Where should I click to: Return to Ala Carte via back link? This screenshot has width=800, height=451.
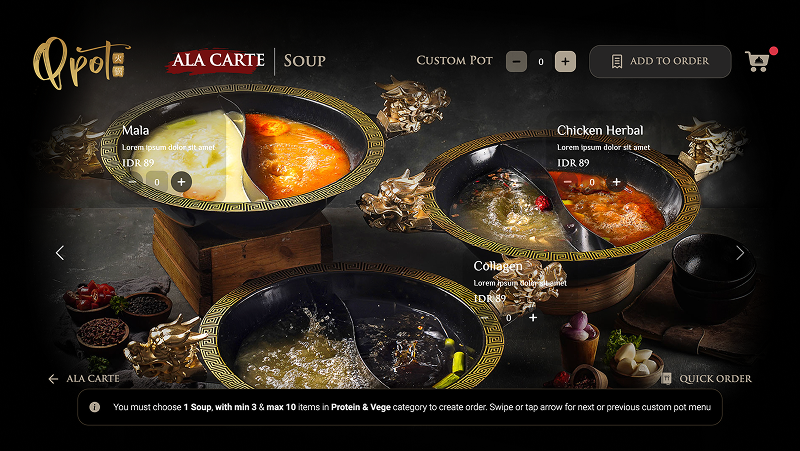tap(84, 379)
